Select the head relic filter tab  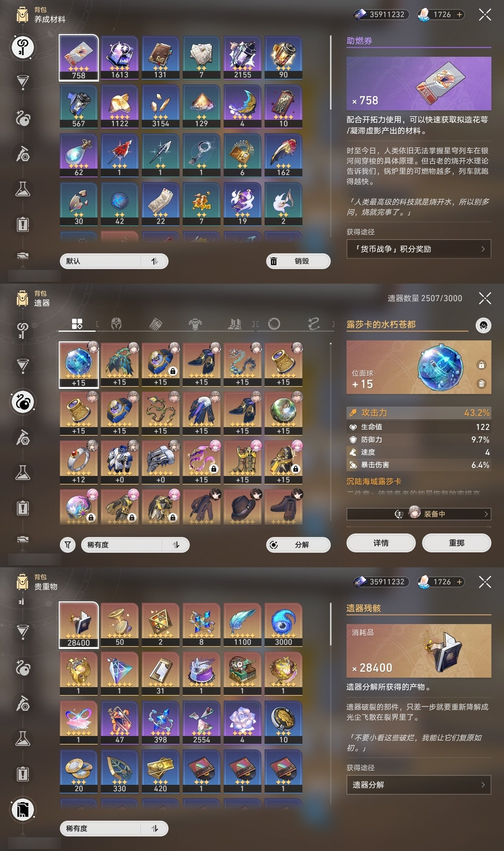pyautogui.click(x=117, y=324)
